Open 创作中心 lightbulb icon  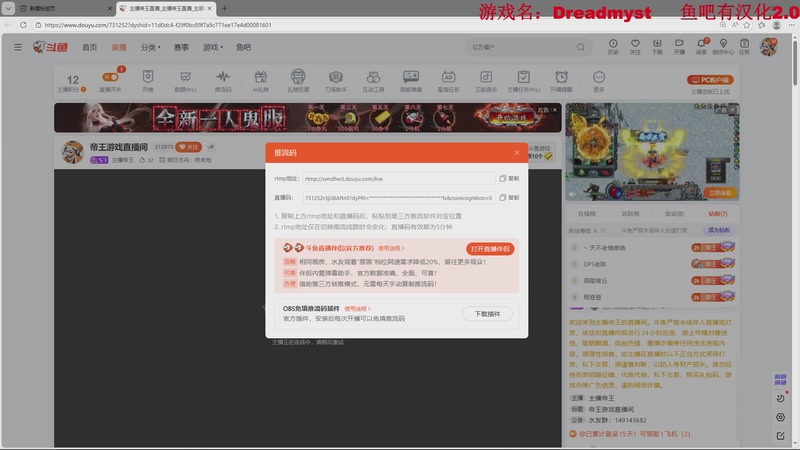coord(723,46)
